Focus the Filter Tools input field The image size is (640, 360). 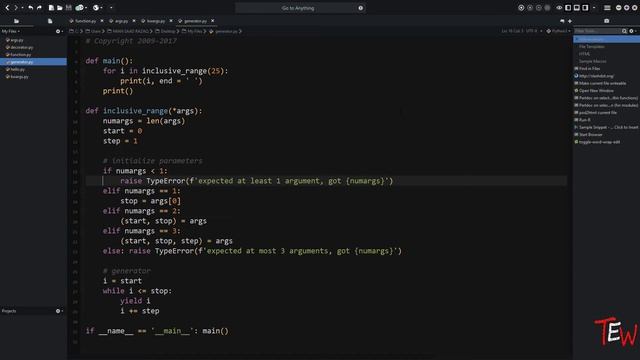click(x=597, y=31)
